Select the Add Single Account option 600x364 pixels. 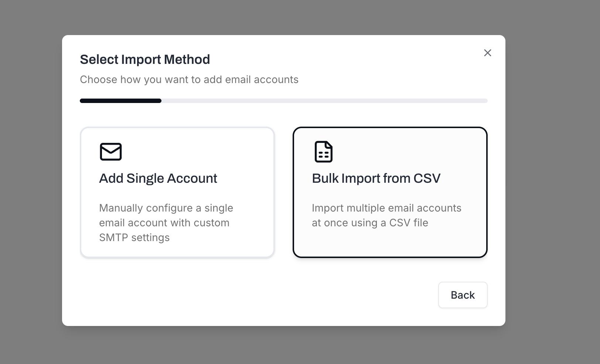[177, 192]
